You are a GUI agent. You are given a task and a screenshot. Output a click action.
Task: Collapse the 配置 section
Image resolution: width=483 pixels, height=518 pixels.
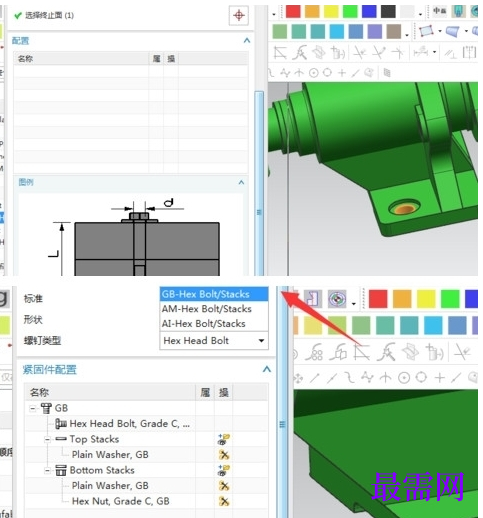(247, 40)
